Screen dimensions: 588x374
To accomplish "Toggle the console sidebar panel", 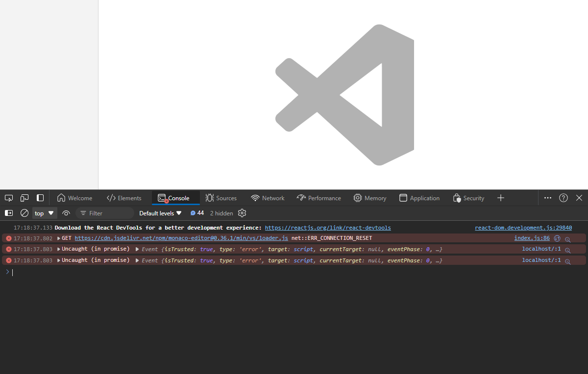I will [9, 213].
